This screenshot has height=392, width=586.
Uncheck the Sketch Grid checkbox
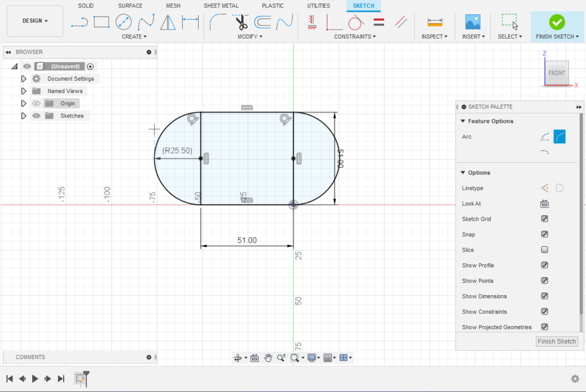[544, 219]
